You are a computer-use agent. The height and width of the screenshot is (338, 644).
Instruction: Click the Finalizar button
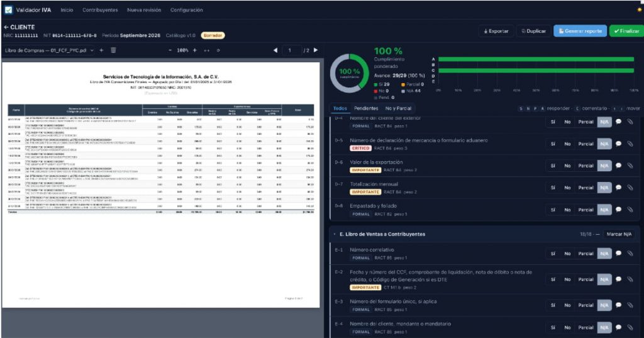click(626, 31)
